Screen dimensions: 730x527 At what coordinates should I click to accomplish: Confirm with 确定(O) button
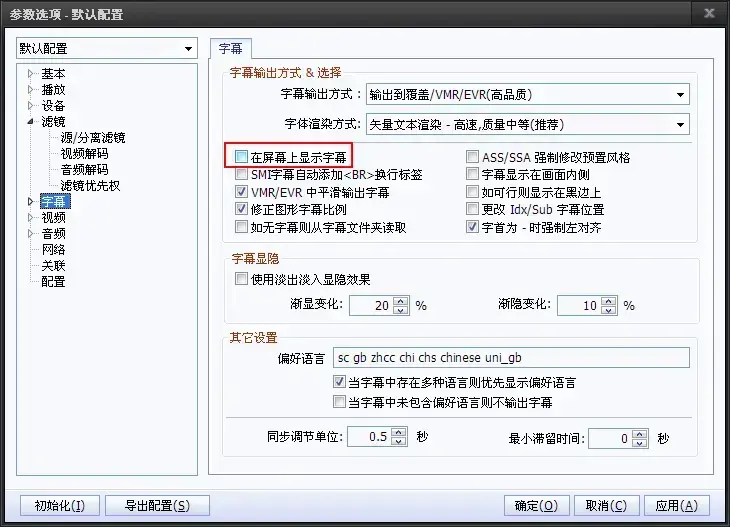[x=536, y=506]
